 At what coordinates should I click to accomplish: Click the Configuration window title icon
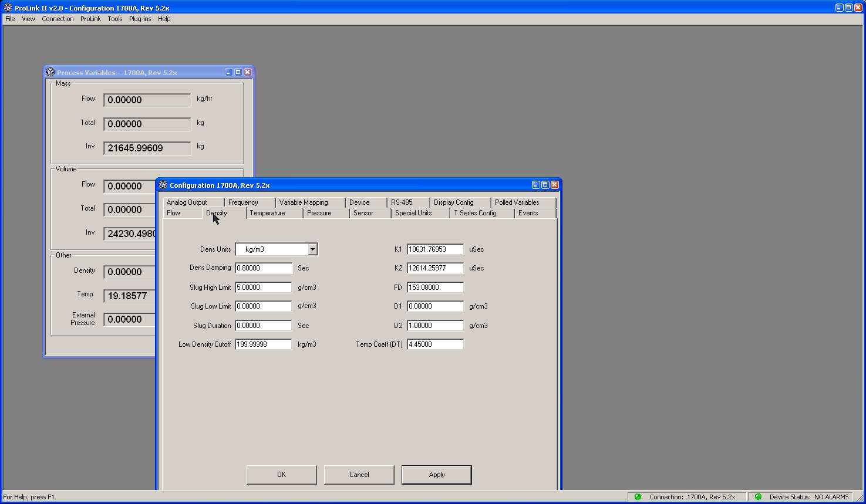tap(163, 185)
